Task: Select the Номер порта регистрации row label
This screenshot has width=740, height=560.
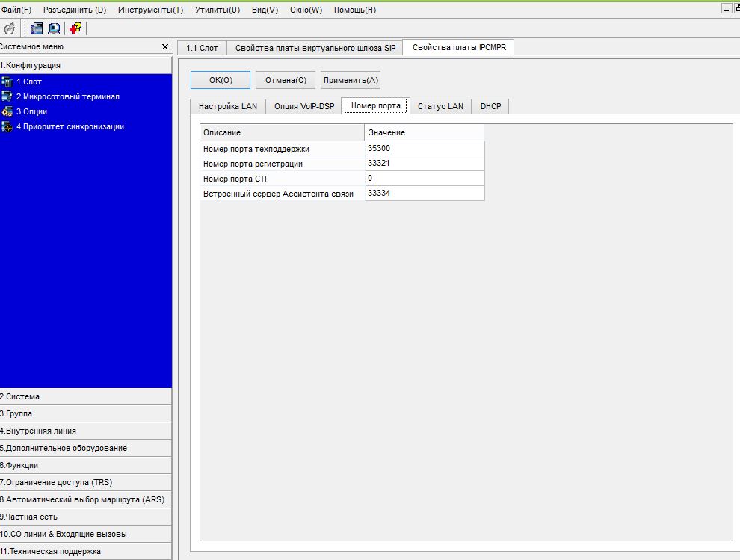Action: [283, 164]
